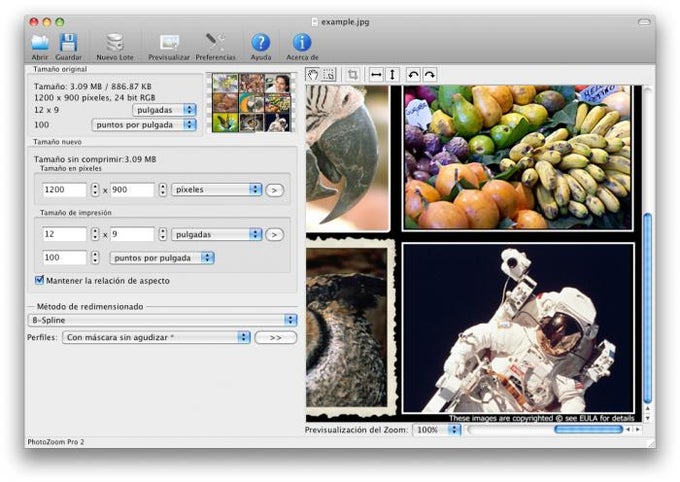Flip the image horizontally
Image resolution: width=680 pixels, height=482 pixels.
coord(376,75)
